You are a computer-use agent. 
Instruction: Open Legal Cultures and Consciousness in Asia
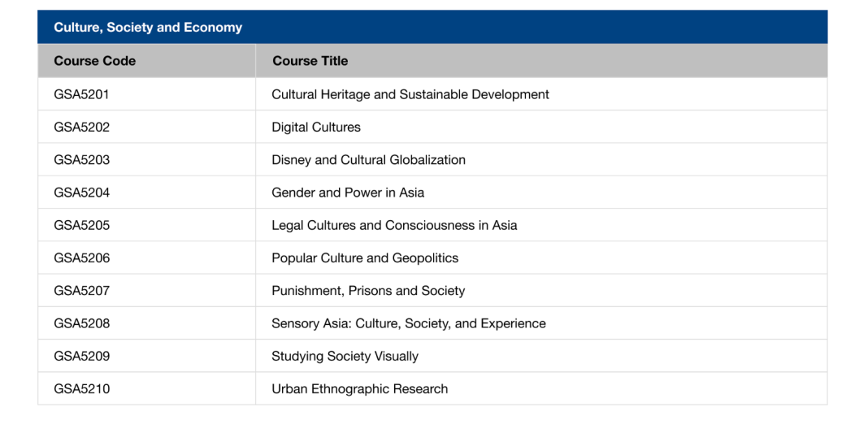tap(394, 225)
